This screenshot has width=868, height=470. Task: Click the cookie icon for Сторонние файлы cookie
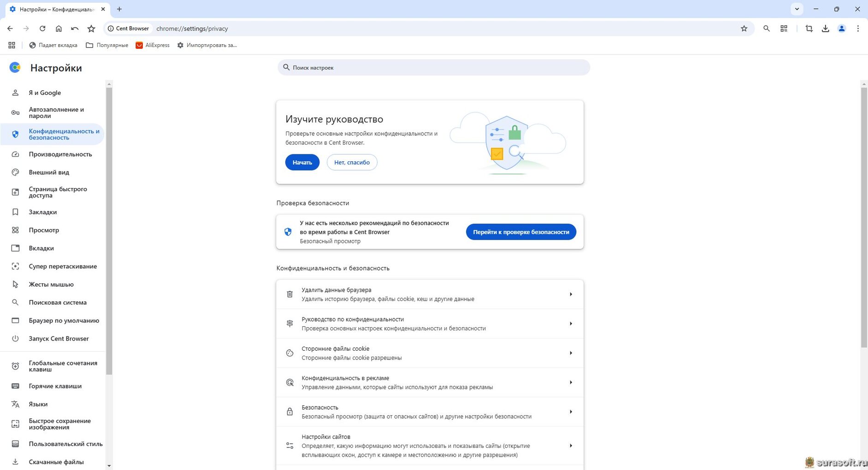click(x=289, y=353)
